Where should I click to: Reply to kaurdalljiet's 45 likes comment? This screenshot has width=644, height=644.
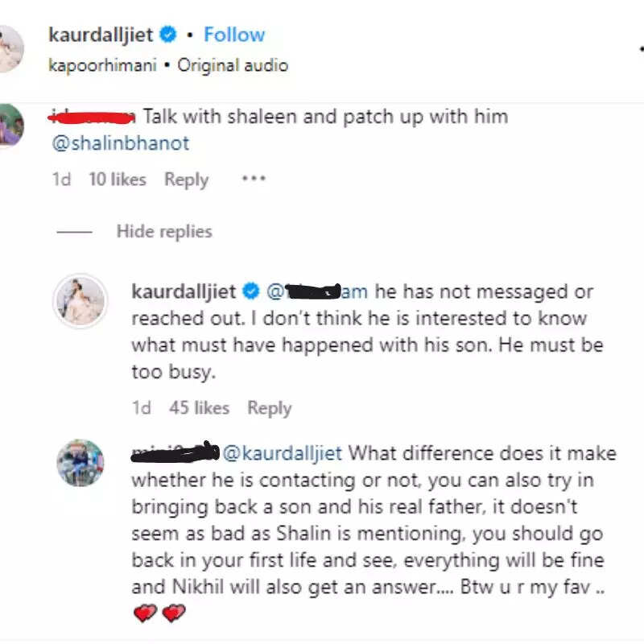[270, 408]
